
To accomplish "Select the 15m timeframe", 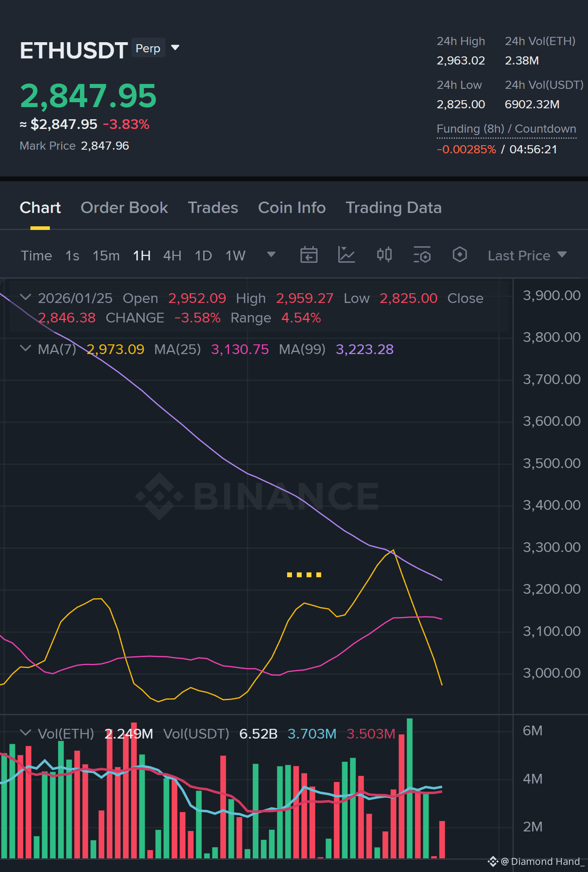I will pos(106,256).
